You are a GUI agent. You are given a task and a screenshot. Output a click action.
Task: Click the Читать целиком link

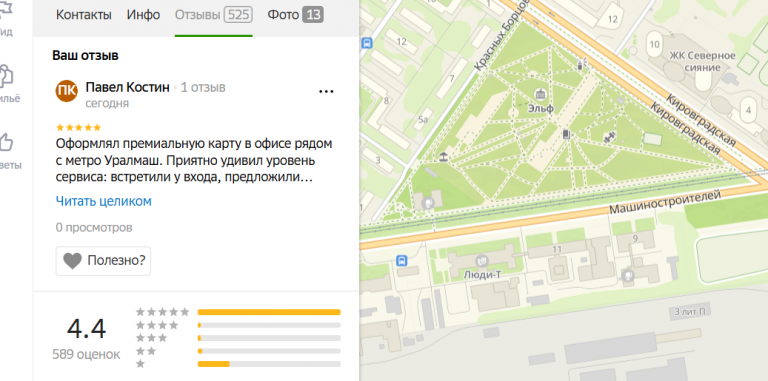[x=104, y=201]
